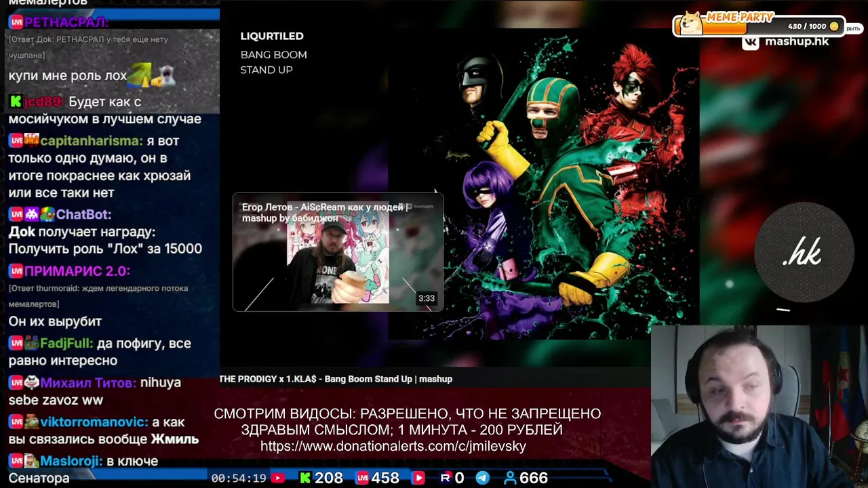Click the green Kick icon next to 208
Image resolution: width=868 pixels, height=488 pixels.
pos(305,478)
